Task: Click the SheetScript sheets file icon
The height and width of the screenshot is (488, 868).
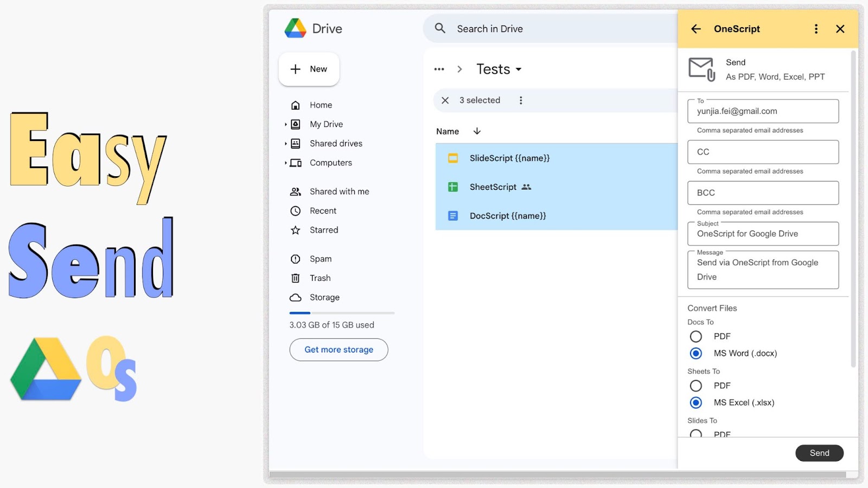Action: click(453, 187)
